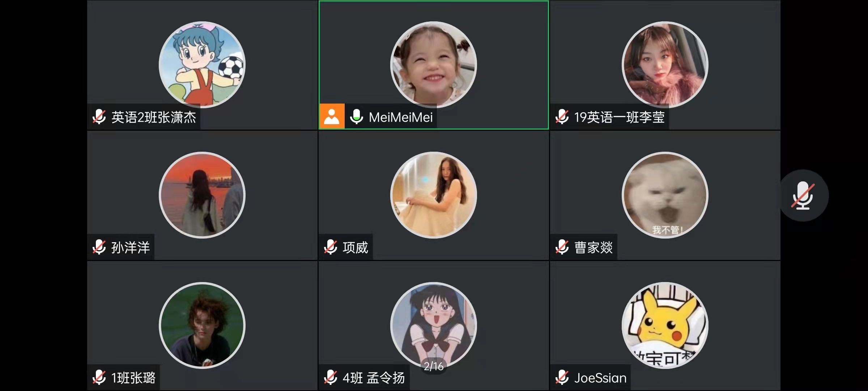Click the muted mic icon beside 4班 孟令扬
868x391 pixels.
[331, 378]
